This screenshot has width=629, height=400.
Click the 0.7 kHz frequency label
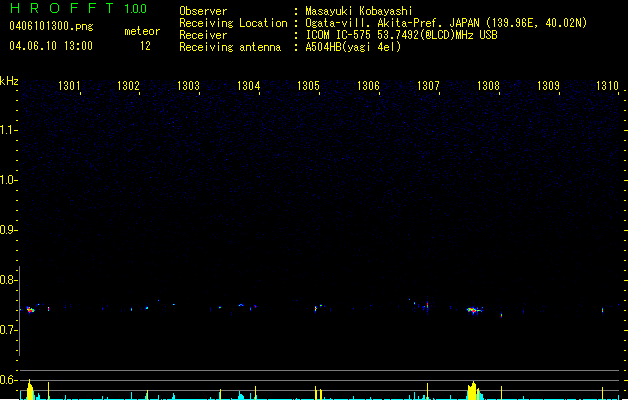8,330
